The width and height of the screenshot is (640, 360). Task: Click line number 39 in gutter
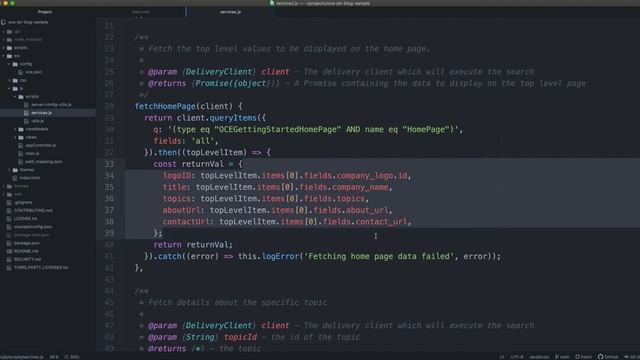click(109, 233)
